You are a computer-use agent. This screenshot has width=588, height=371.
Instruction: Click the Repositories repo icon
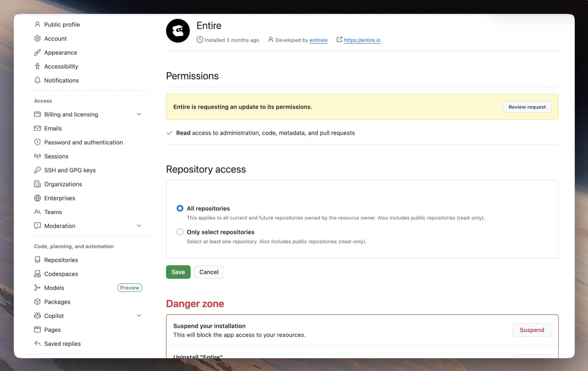38,260
